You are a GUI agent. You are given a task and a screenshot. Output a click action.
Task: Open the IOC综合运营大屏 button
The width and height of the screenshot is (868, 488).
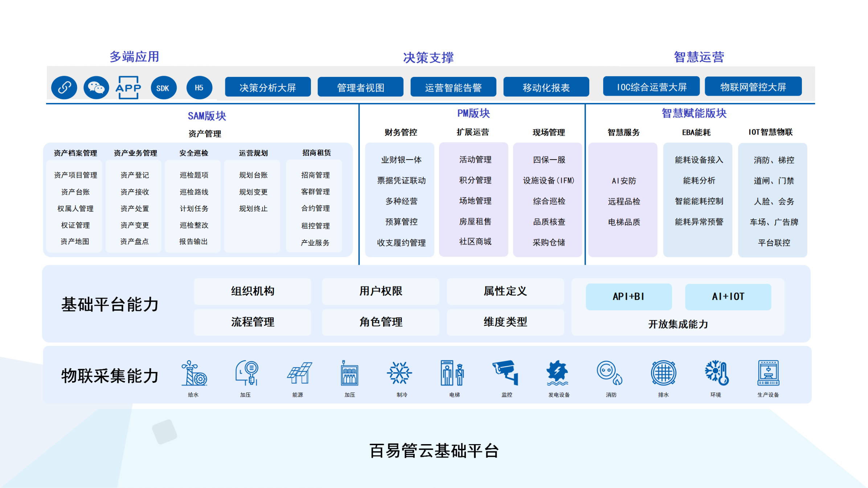click(x=651, y=86)
